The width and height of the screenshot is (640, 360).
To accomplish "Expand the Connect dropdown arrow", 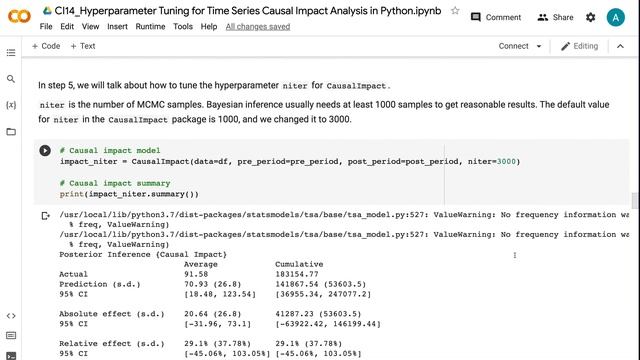I will 538,46.
